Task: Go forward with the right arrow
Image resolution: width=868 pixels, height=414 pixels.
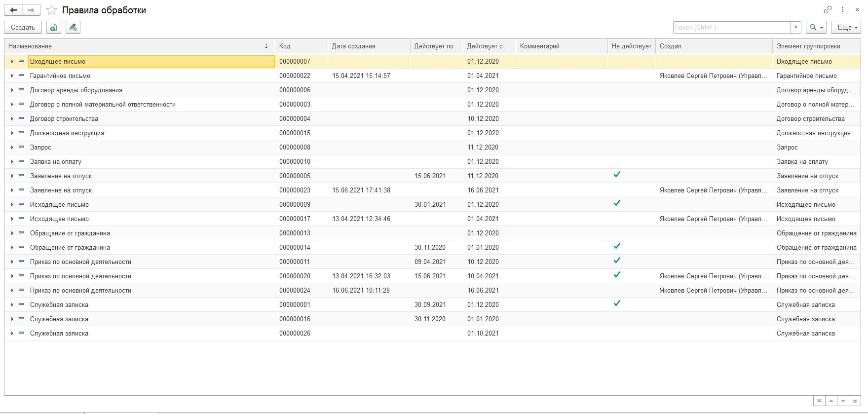Action: [31, 10]
